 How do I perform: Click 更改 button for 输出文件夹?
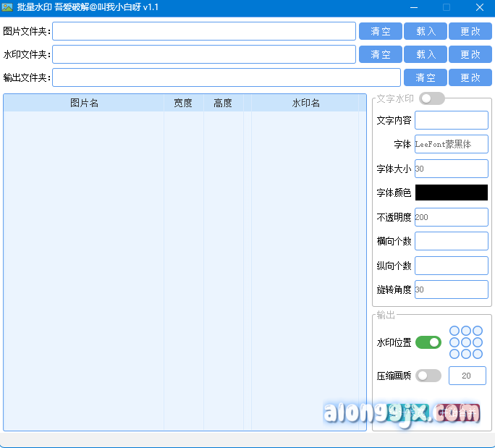tap(470, 77)
